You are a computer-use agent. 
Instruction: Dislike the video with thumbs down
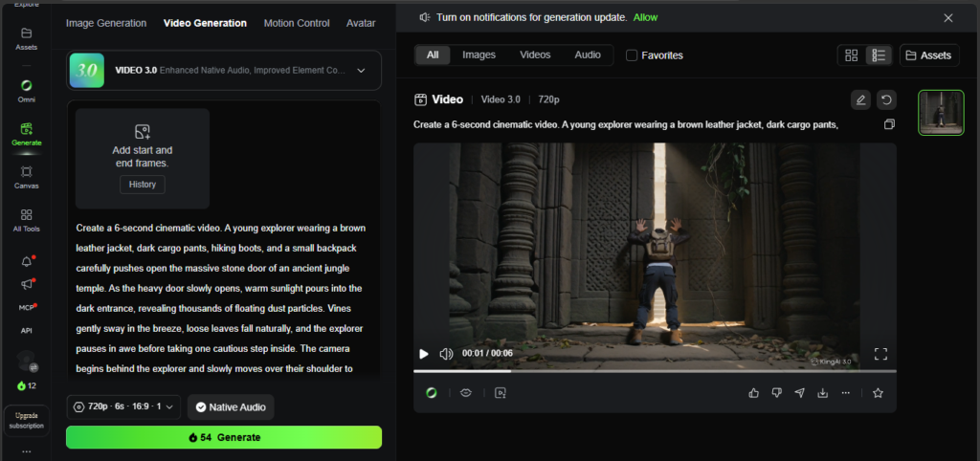coord(776,393)
